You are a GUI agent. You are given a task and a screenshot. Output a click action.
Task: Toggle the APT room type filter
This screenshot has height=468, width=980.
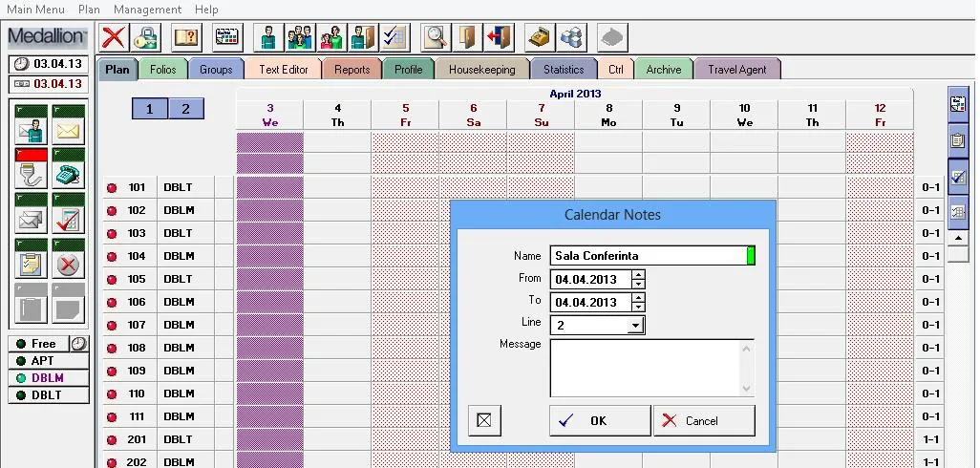[49, 360]
